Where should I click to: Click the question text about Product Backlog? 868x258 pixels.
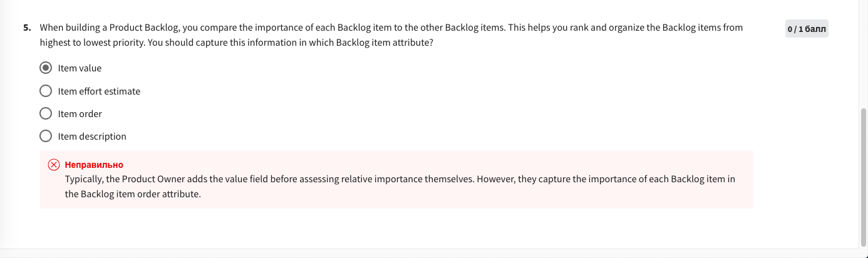point(391,35)
